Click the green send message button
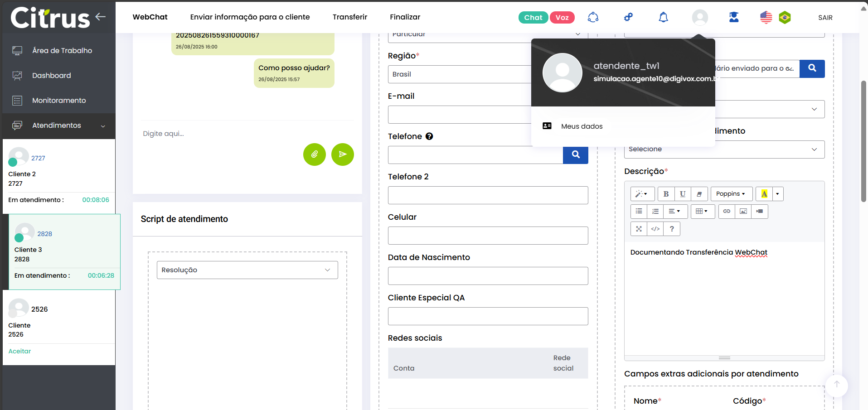The image size is (868, 410). tap(342, 154)
